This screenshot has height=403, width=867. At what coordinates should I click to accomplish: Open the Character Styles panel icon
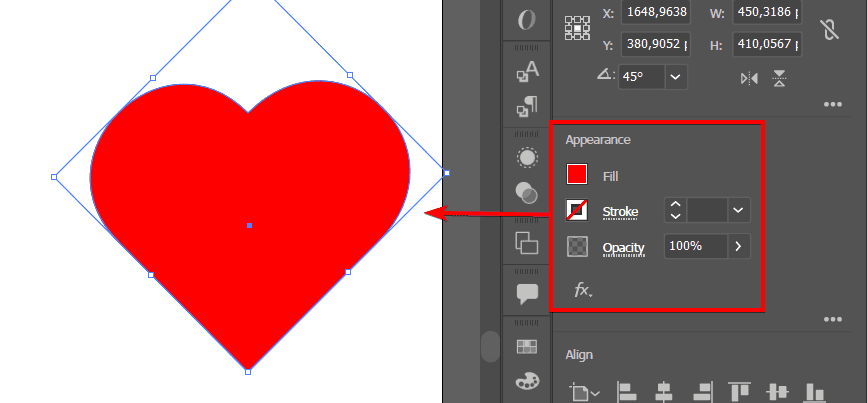pyautogui.click(x=526, y=71)
